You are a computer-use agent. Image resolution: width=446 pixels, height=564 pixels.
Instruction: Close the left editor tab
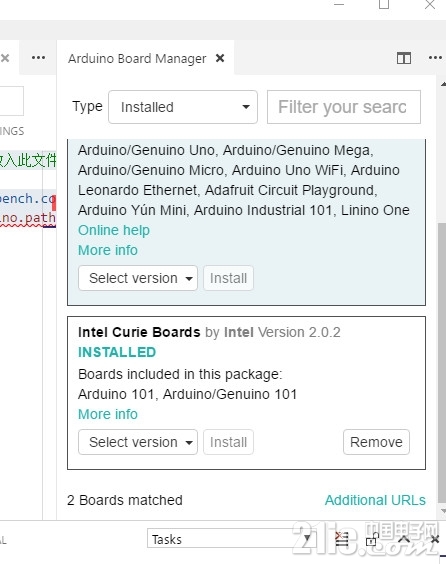pos(5,58)
